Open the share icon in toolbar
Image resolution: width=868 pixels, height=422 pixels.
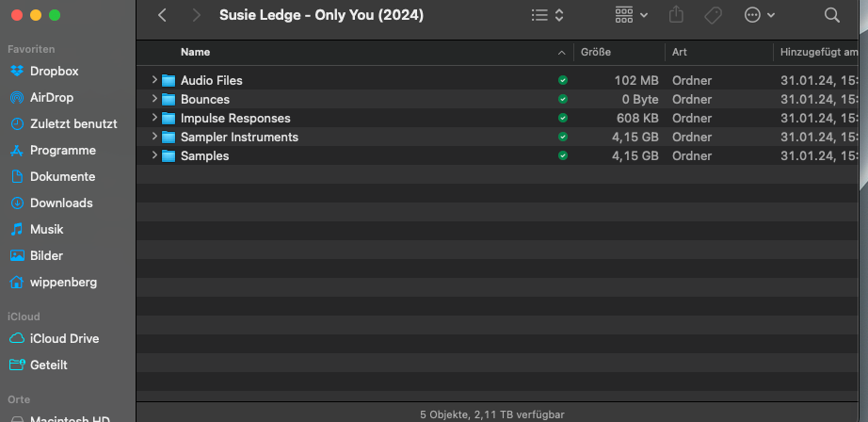coord(676,15)
